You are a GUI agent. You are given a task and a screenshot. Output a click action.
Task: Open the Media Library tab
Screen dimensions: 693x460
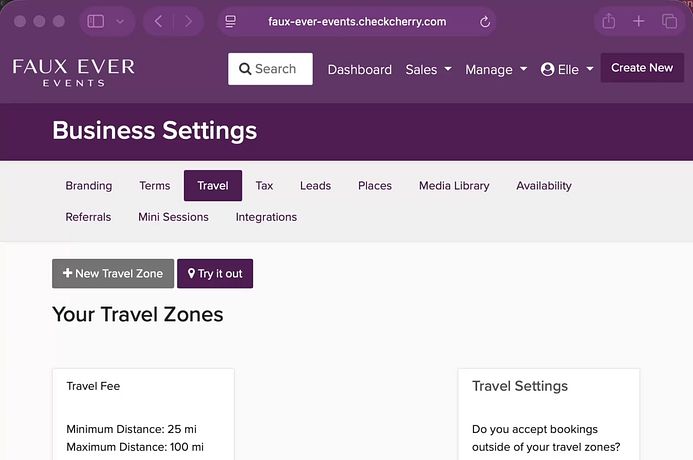pyautogui.click(x=454, y=186)
